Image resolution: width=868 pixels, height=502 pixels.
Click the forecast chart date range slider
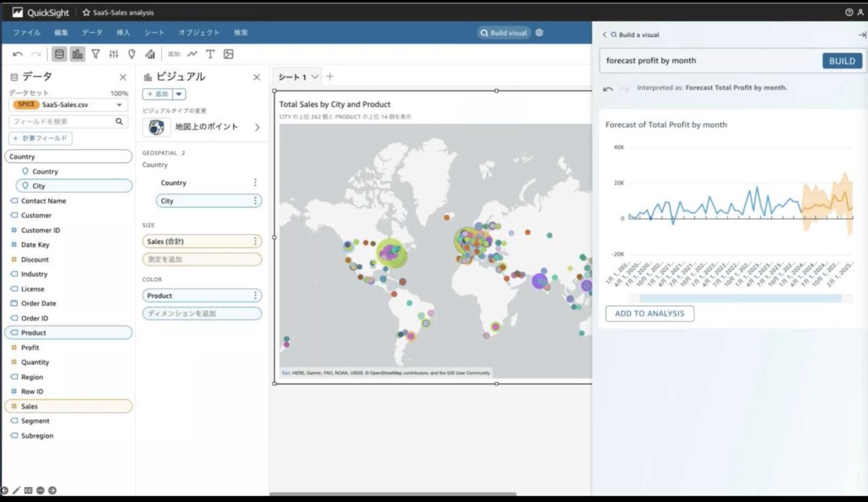click(740, 298)
